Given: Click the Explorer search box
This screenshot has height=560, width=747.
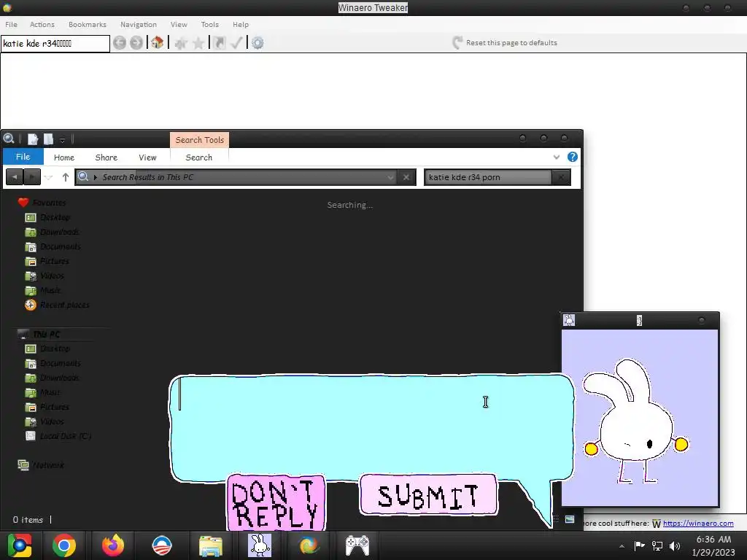Looking at the screenshot, I should 488,177.
